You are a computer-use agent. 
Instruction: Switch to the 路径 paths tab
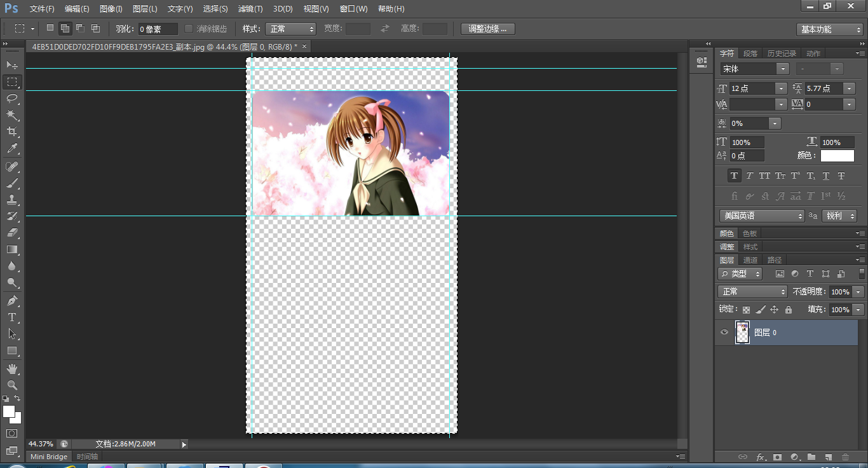[x=775, y=259]
